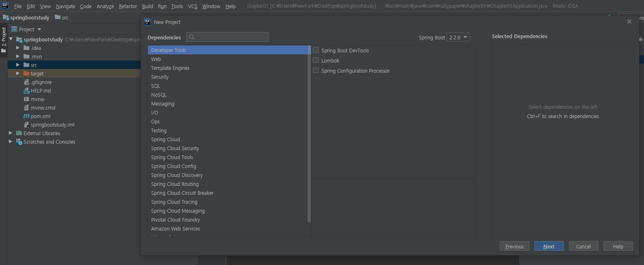Click the IntelliJ IDEA logo icon
Screen dimensions: 644x265
(x=5, y=6)
